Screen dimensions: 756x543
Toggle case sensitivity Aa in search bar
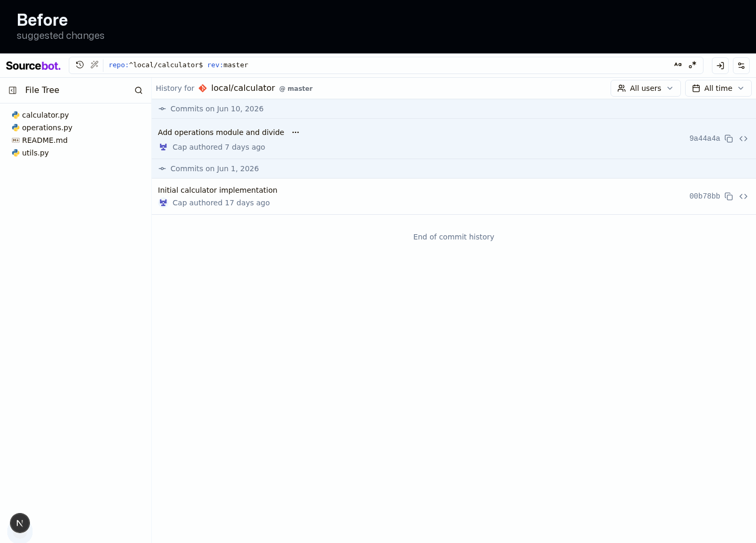click(678, 65)
